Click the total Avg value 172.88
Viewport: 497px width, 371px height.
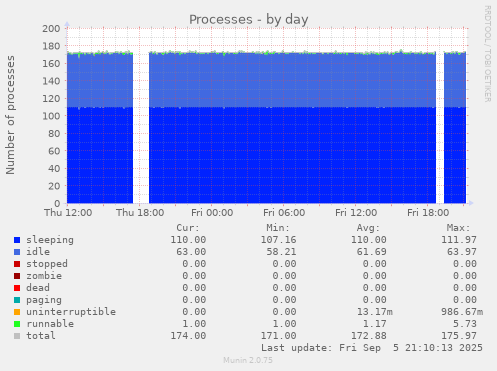click(369, 336)
